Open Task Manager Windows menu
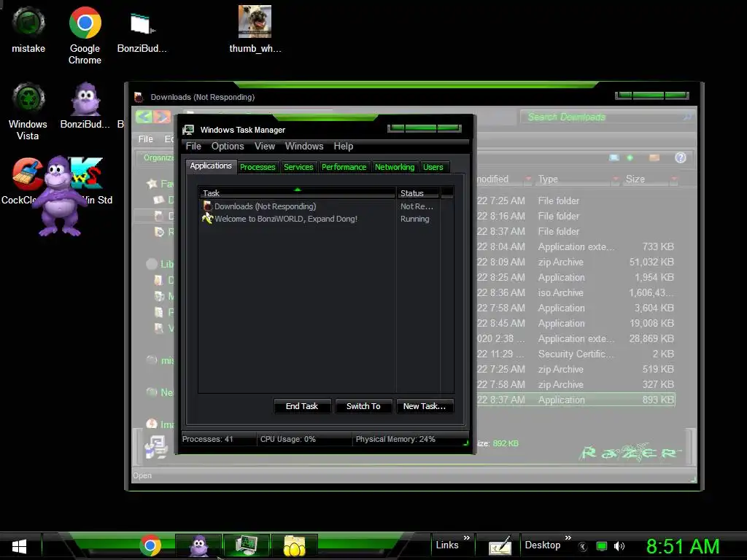This screenshot has width=747, height=560. click(304, 146)
